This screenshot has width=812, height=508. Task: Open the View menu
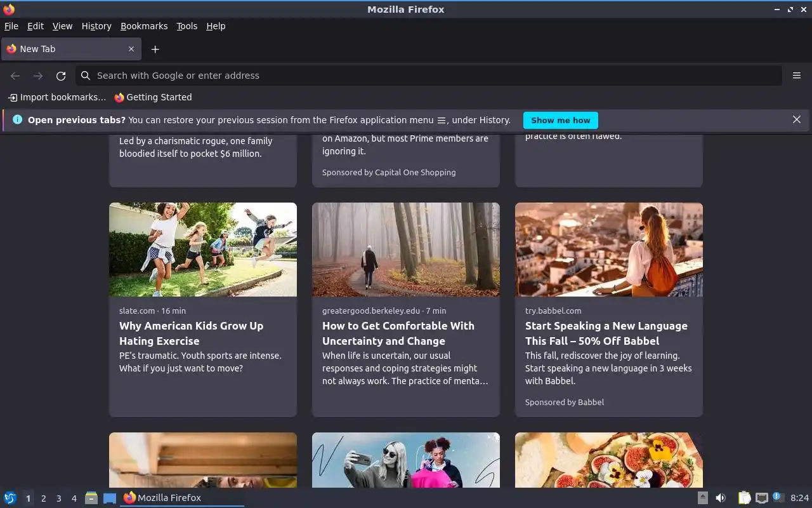[62, 26]
